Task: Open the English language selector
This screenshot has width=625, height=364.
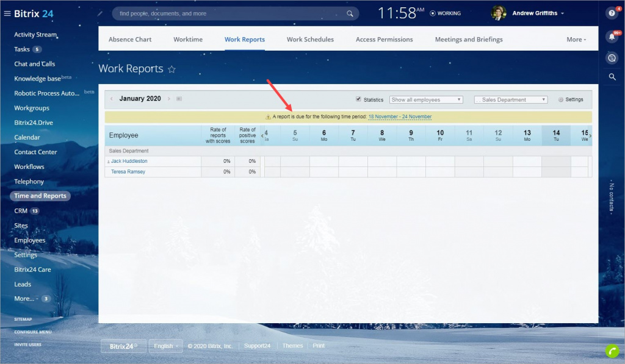Action: coord(165,346)
